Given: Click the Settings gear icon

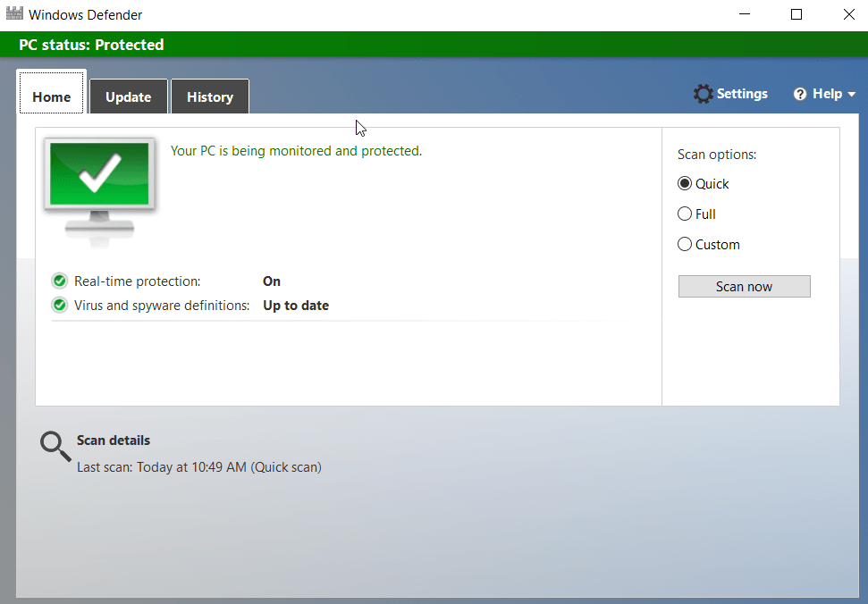Looking at the screenshot, I should 703,94.
